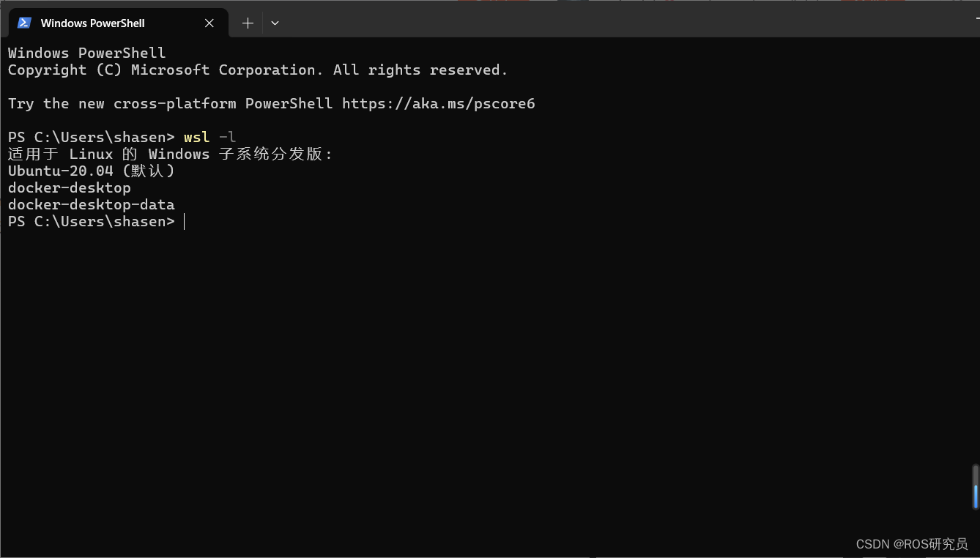Click the docker-desktop-data output line
980x558 pixels.
coord(92,205)
